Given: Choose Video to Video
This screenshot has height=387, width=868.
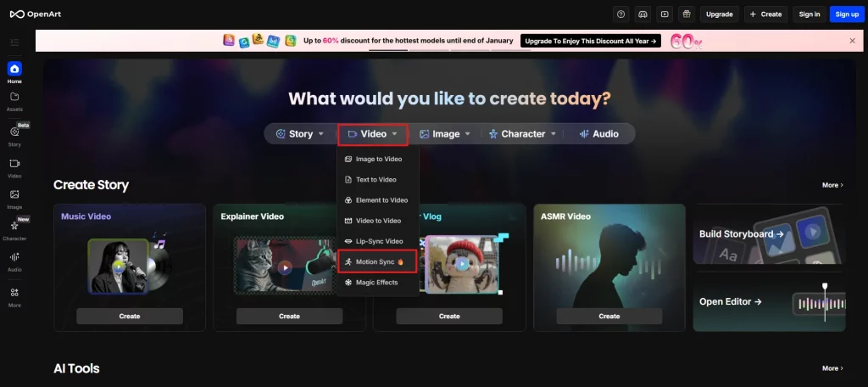Looking at the screenshot, I should pyautogui.click(x=378, y=221).
